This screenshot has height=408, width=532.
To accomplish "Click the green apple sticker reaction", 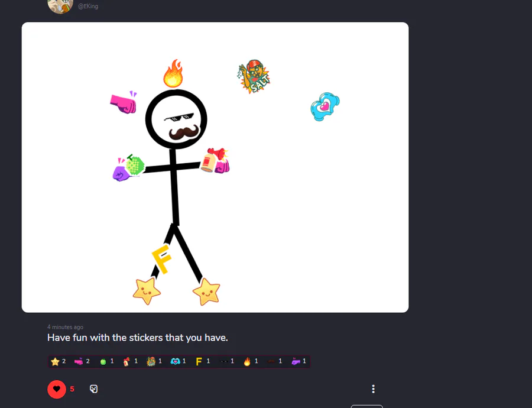I will pyautogui.click(x=106, y=361).
